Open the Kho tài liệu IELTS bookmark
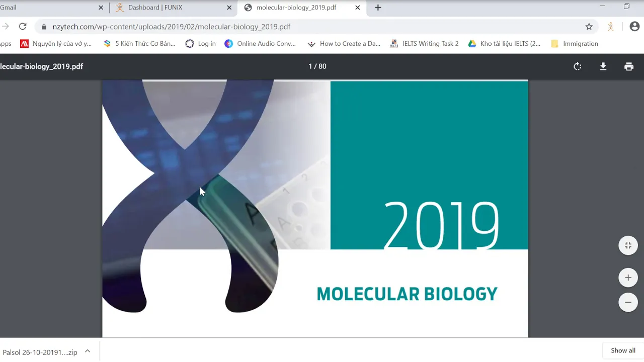The width and height of the screenshot is (644, 362). [x=504, y=44]
